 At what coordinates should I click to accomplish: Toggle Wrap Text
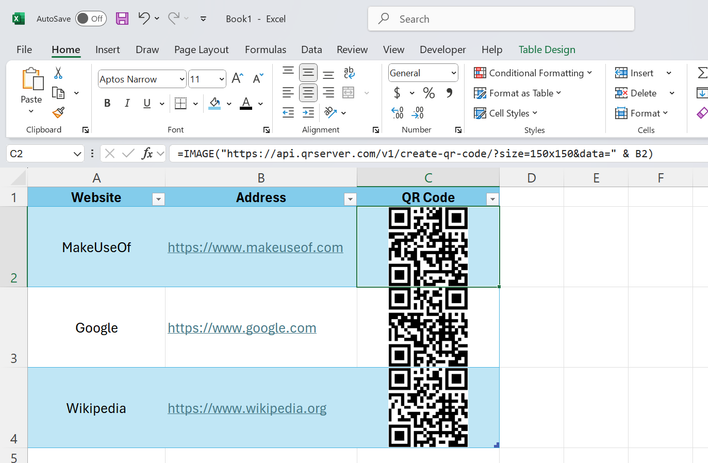(349, 73)
